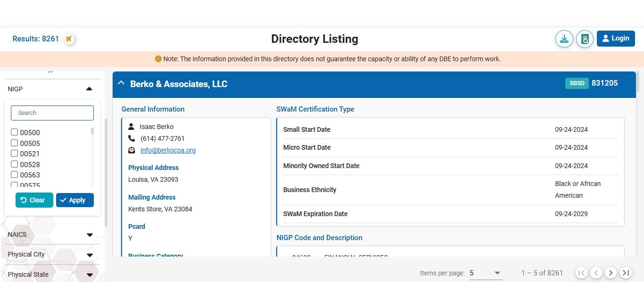This screenshot has height=282, width=644.
Task: Click the Minority Owned Start Date row
Action: [x=450, y=166]
